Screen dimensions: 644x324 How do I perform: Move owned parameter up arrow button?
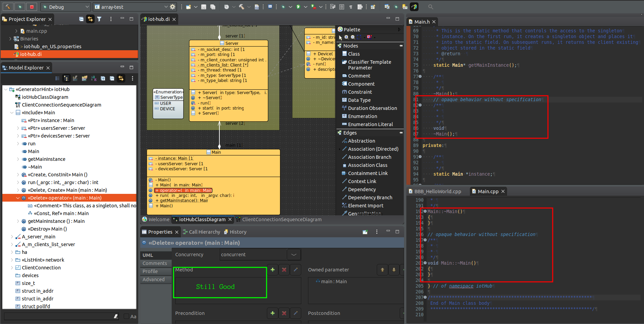coord(382,269)
